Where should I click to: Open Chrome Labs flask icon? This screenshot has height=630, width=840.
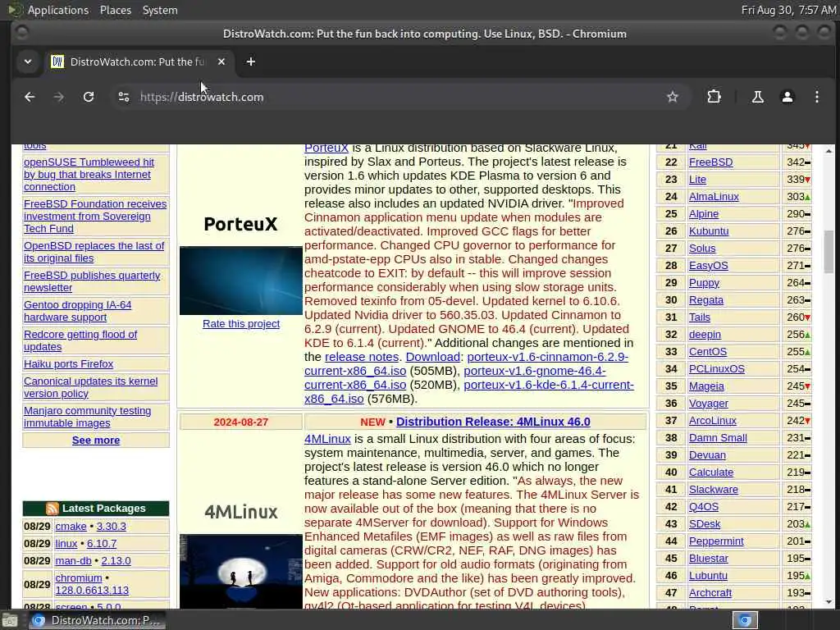[x=757, y=97]
